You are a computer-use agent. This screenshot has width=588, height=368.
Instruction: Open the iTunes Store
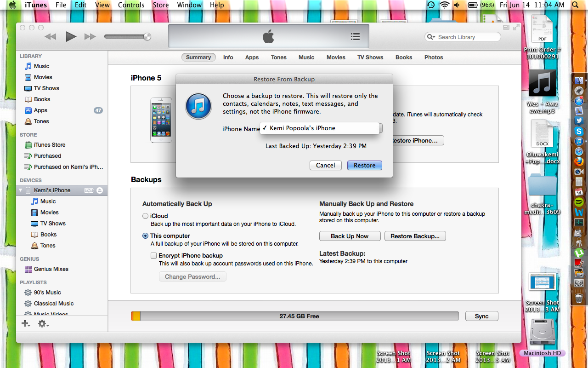(50, 145)
